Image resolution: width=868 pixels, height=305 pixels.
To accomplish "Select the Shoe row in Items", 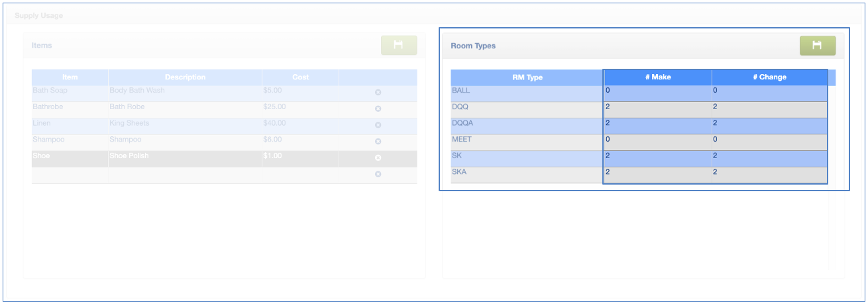I will click(x=70, y=159).
